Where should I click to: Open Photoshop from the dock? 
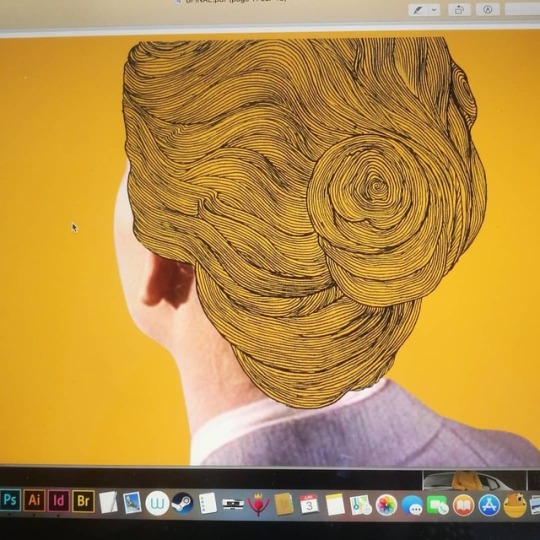[10, 500]
